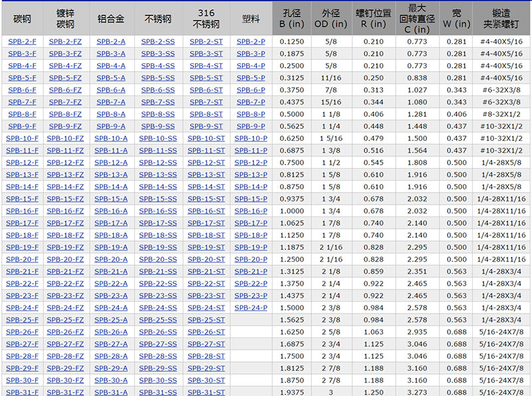This screenshot has height=396, width=532.
Task: Click part number SPB-5-FZ
Action: pos(65,78)
